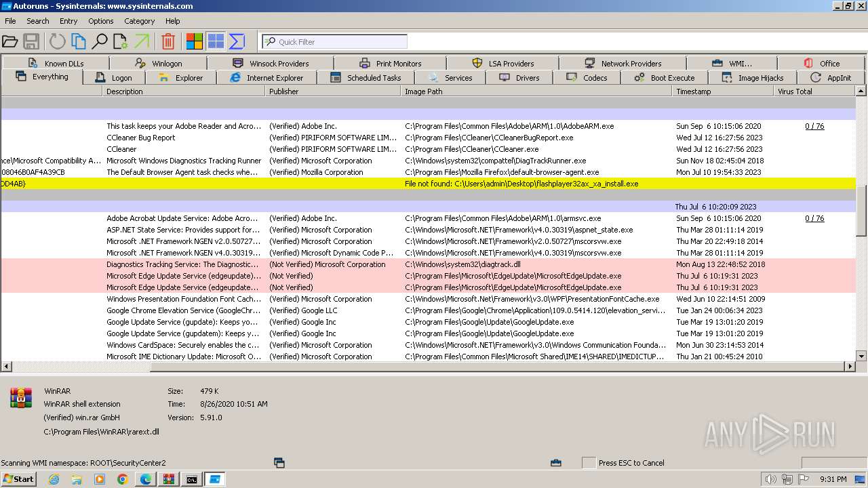Click the WinRAR icon in details pane
The image size is (868, 488).
21,398
